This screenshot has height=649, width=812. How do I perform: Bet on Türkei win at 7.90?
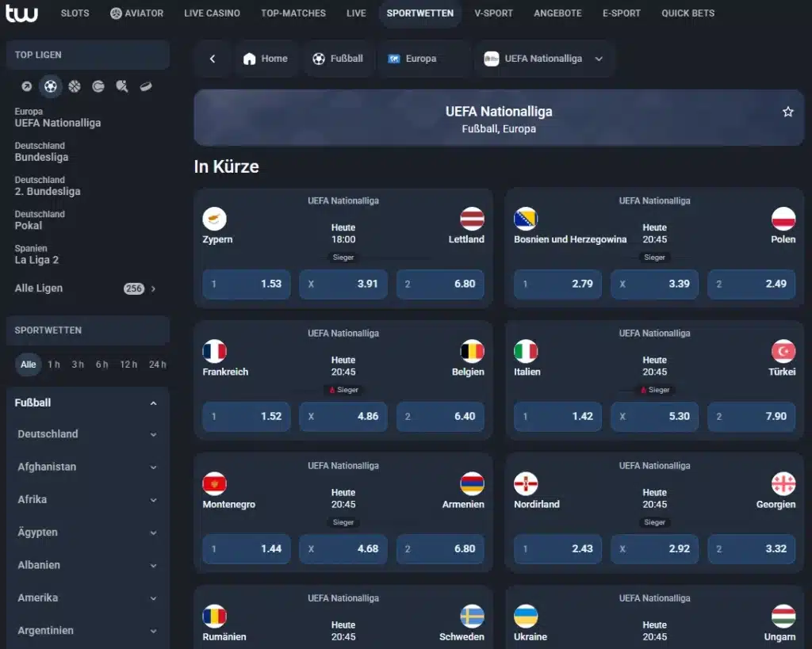(752, 417)
